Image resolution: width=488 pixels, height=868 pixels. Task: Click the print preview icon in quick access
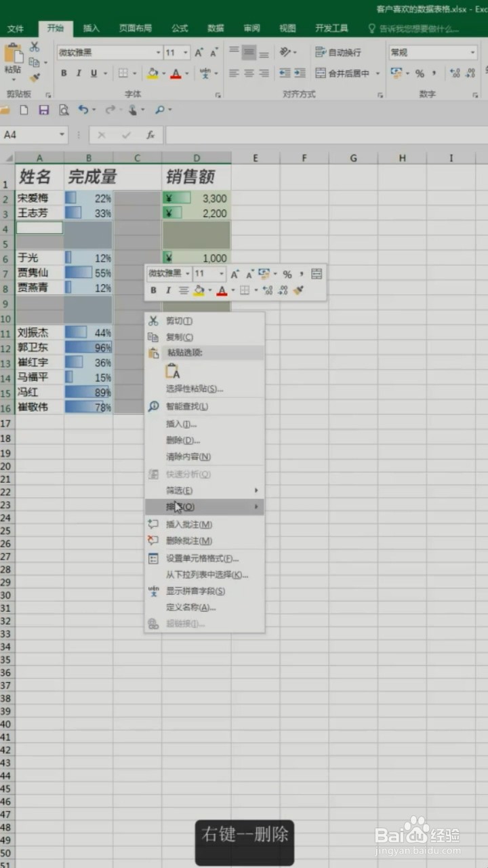pos(64,110)
